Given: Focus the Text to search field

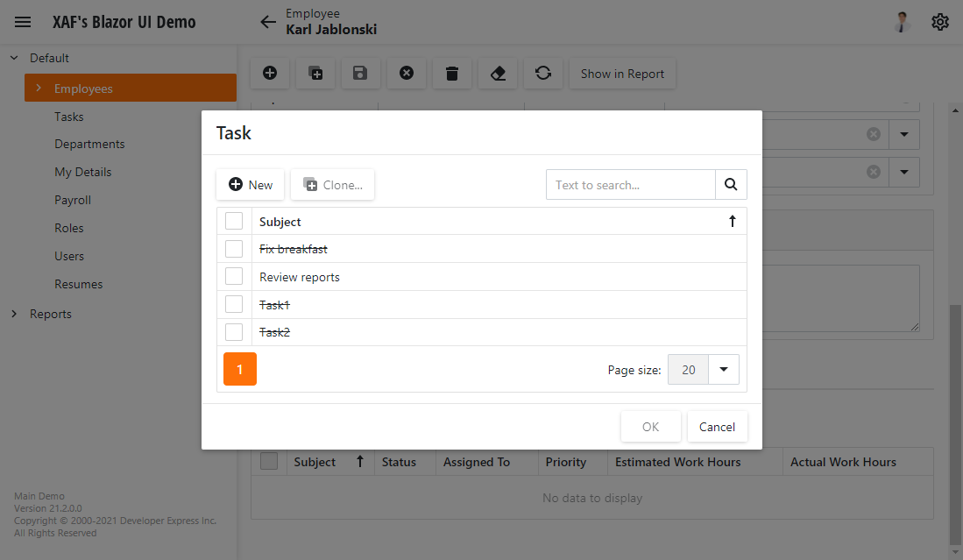Looking at the screenshot, I should tap(630, 184).
